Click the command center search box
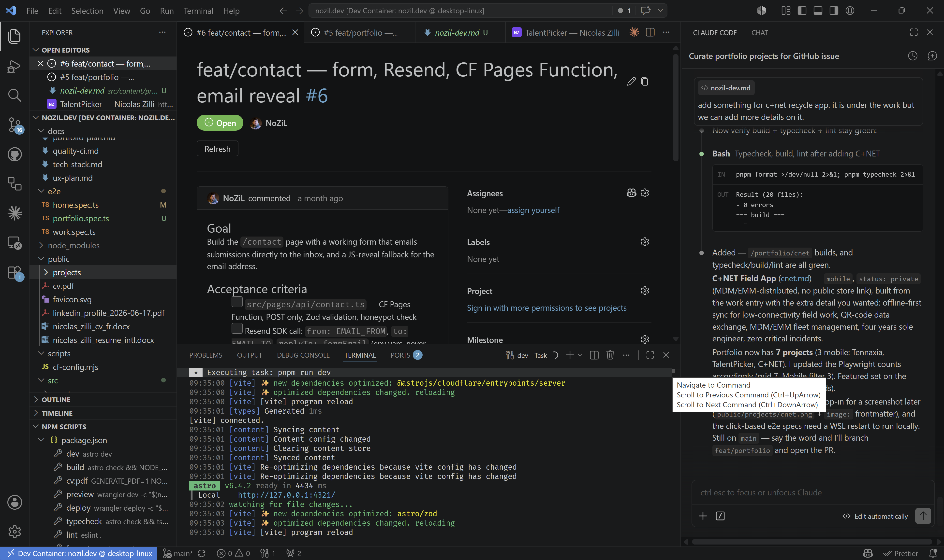944x560 pixels. [x=460, y=11]
